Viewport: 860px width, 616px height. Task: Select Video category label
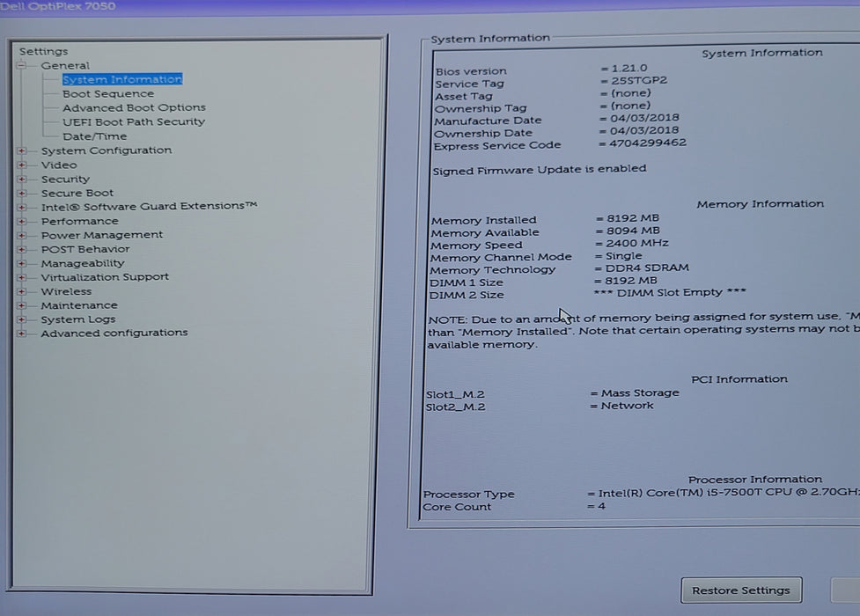click(x=59, y=165)
